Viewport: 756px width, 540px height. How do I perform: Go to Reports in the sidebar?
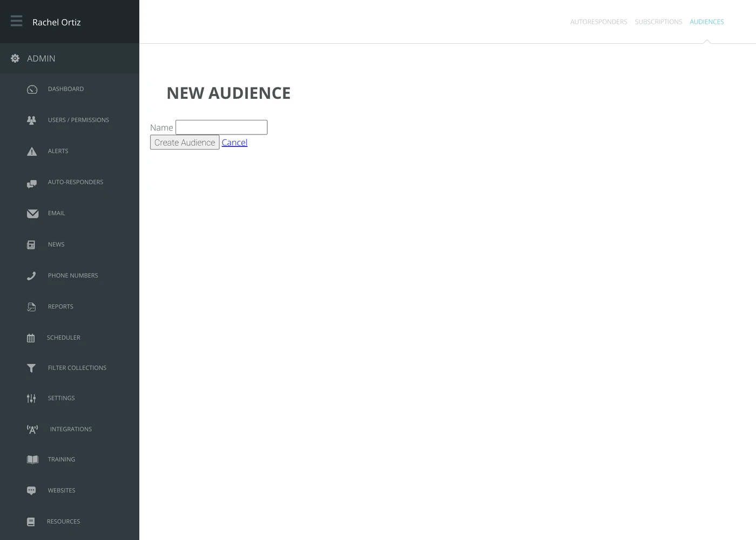(x=60, y=307)
